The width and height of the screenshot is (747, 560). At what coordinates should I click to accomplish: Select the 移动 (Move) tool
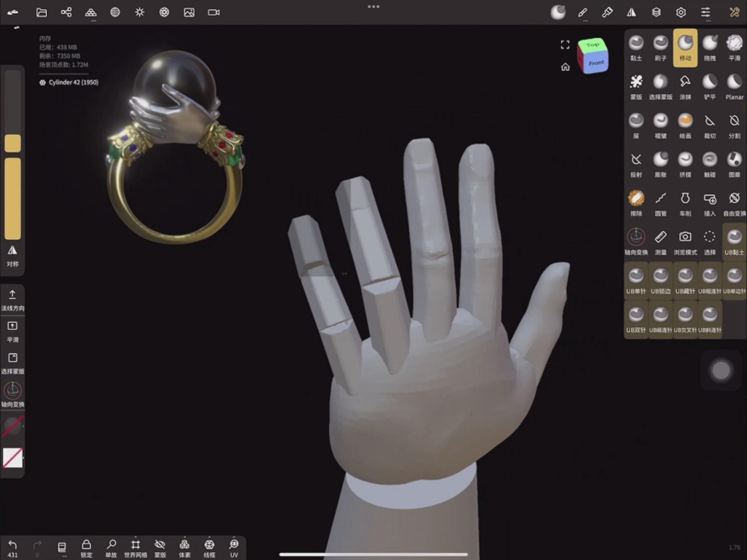pyautogui.click(x=685, y=47)
